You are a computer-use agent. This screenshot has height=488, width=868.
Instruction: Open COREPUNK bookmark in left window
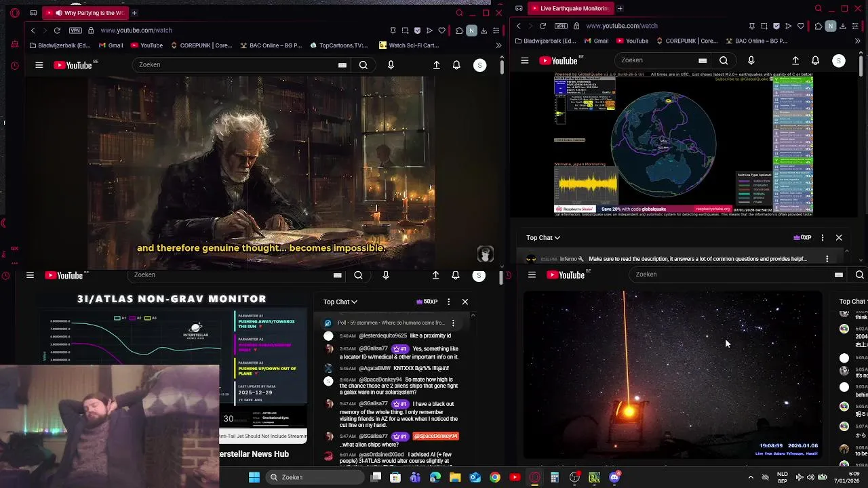(201, 45)
